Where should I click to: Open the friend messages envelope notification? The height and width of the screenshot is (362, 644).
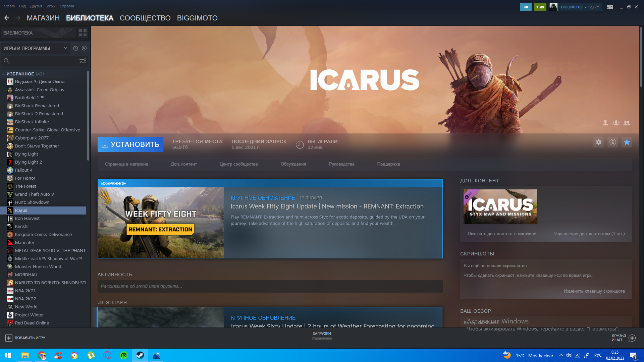(x=540, y=7)
